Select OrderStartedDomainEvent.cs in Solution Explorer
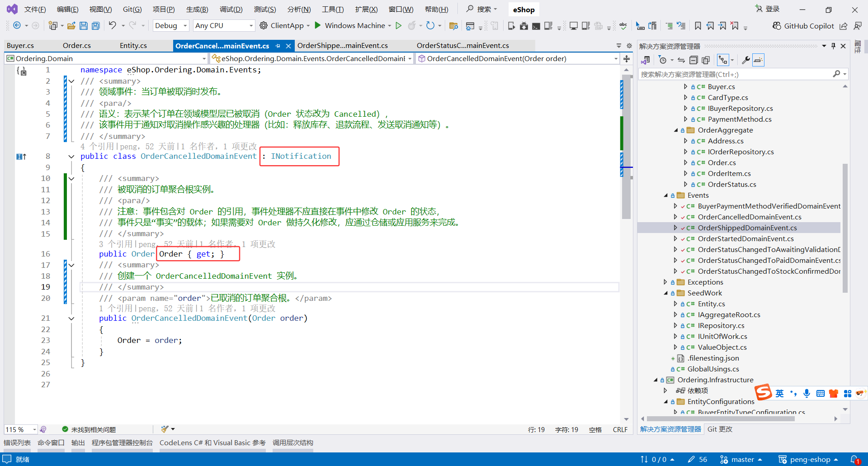 pyautogui.click(x=745, y=239)
